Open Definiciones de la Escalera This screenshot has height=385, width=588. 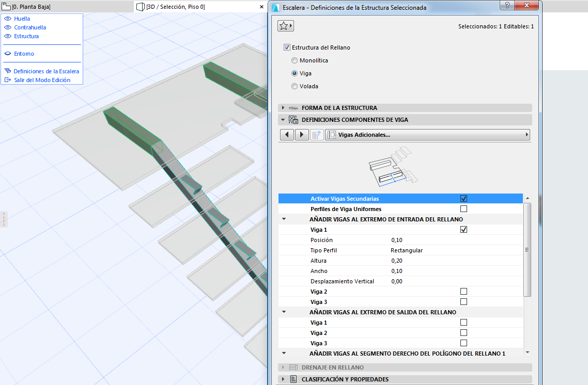(x=46, y=71)
